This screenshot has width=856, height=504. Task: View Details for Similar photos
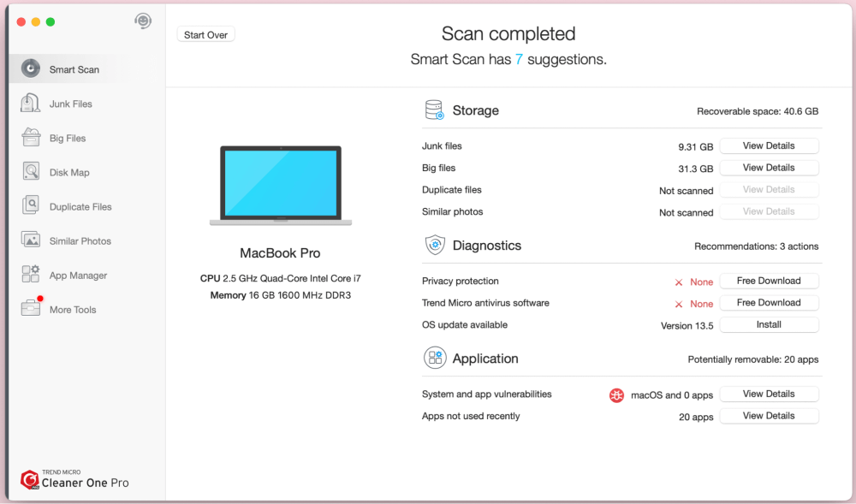click(769, 211)
